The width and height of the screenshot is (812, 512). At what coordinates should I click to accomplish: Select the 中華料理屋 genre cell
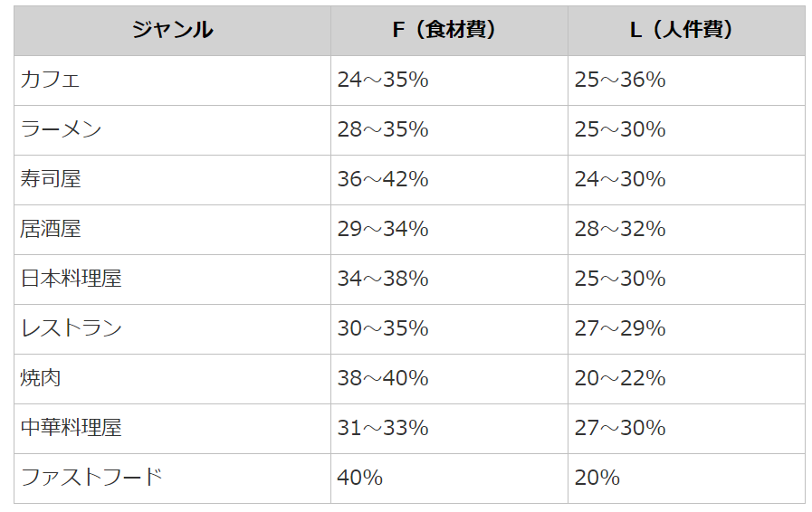72,428
